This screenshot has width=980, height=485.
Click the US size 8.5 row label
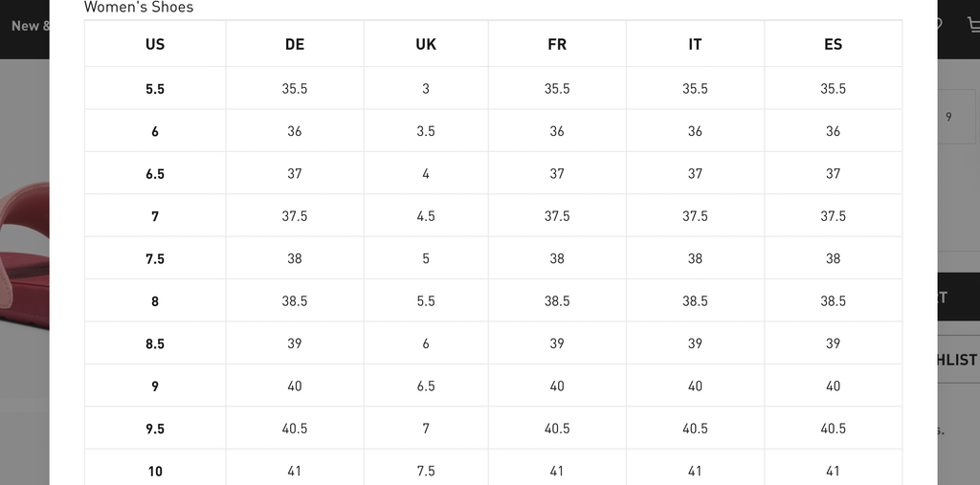click(x=155, y=343)
